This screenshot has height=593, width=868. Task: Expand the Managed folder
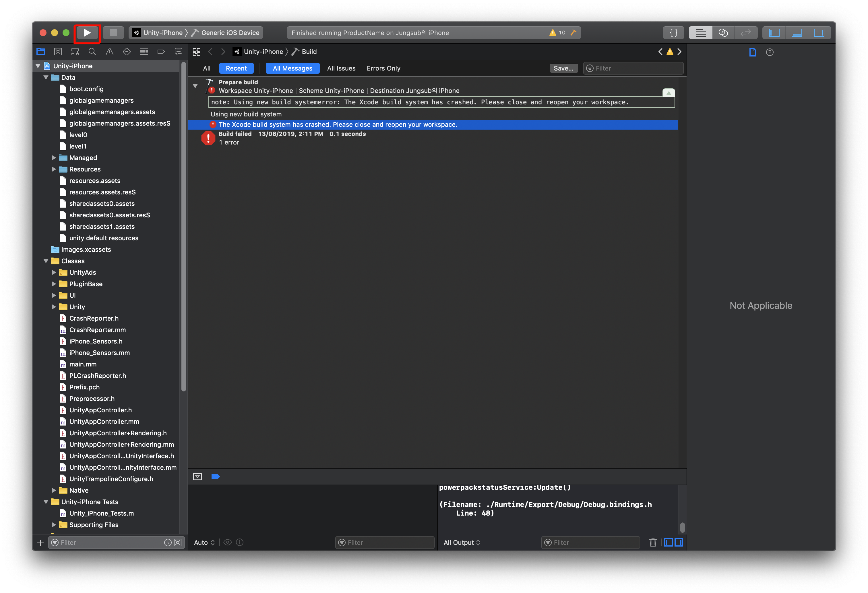point(54,158)
